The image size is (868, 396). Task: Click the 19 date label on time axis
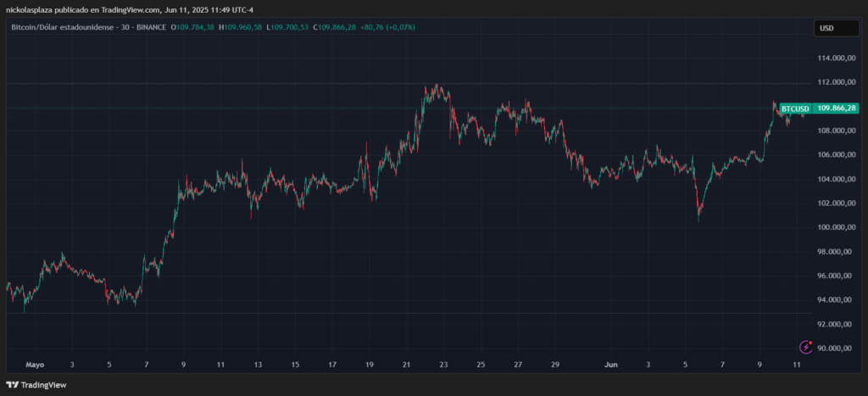click(x=370, y=365)
